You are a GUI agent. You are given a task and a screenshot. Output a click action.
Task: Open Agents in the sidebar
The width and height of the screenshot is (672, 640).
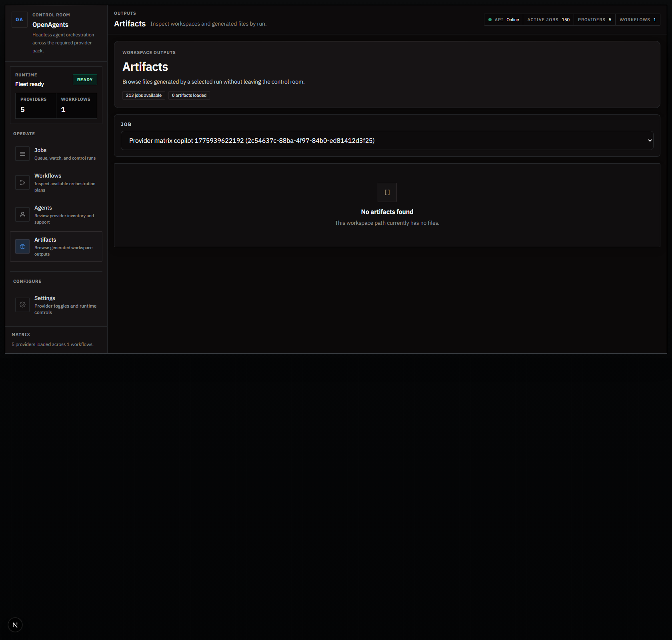coord(56,214)
